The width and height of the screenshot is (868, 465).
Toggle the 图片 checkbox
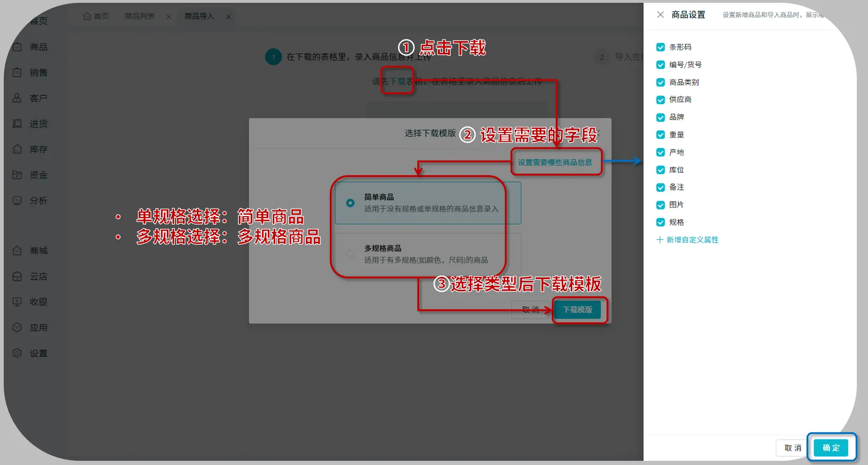660,205
